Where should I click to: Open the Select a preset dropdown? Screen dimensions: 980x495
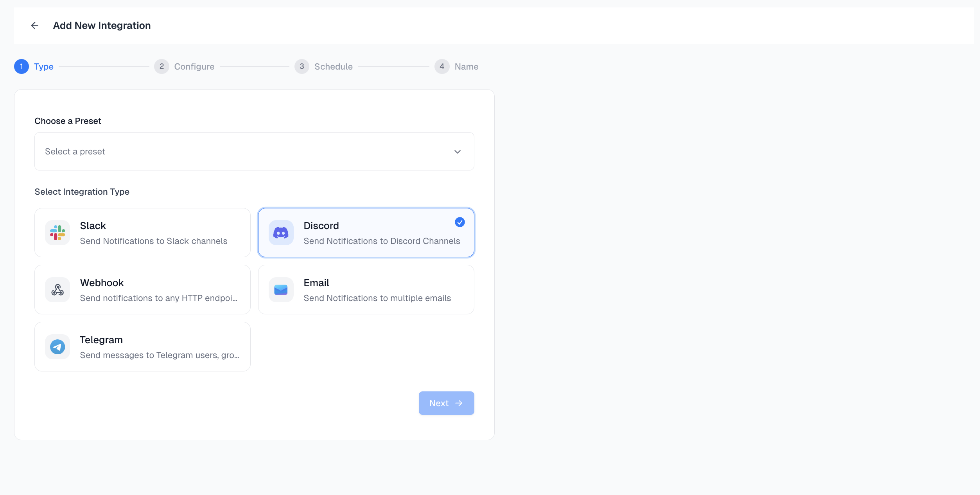[254, 151]
